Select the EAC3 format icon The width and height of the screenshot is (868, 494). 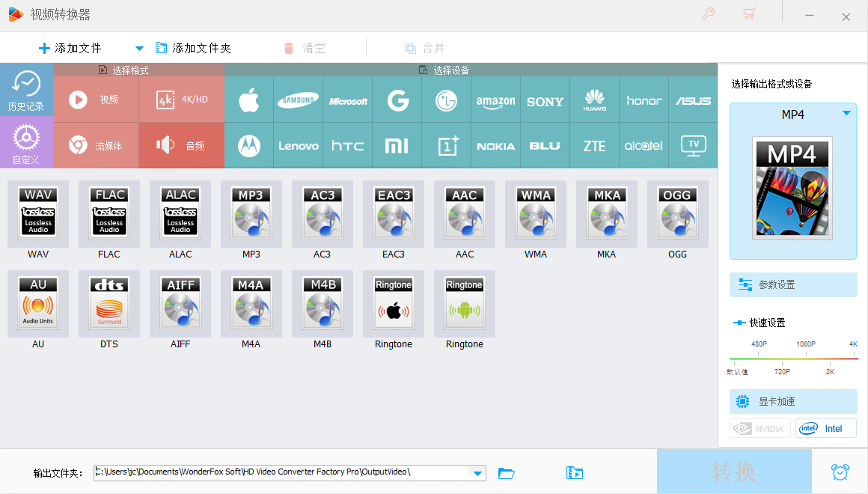click(x=394, y=214)
